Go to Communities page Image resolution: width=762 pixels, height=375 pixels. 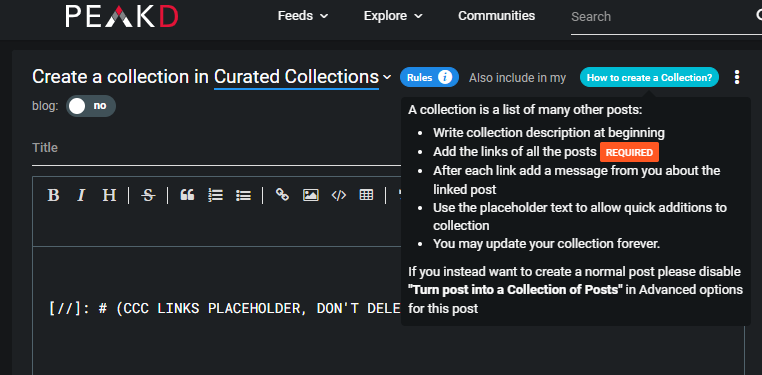[496, 16]
